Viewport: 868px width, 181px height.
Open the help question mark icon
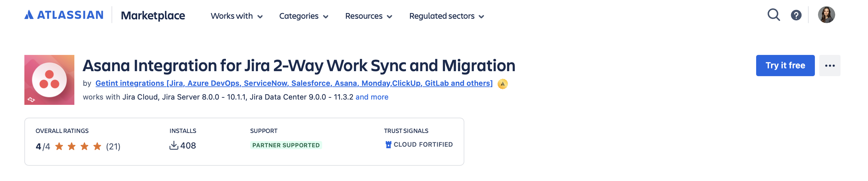(x=796, y=15)
